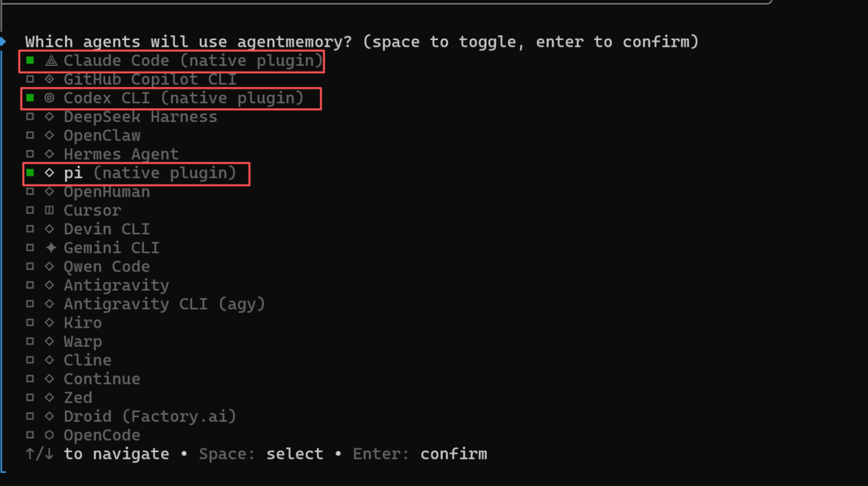
Task: Click the hexagon icon beside OpenCode
Action: click(x=49, y=435)
